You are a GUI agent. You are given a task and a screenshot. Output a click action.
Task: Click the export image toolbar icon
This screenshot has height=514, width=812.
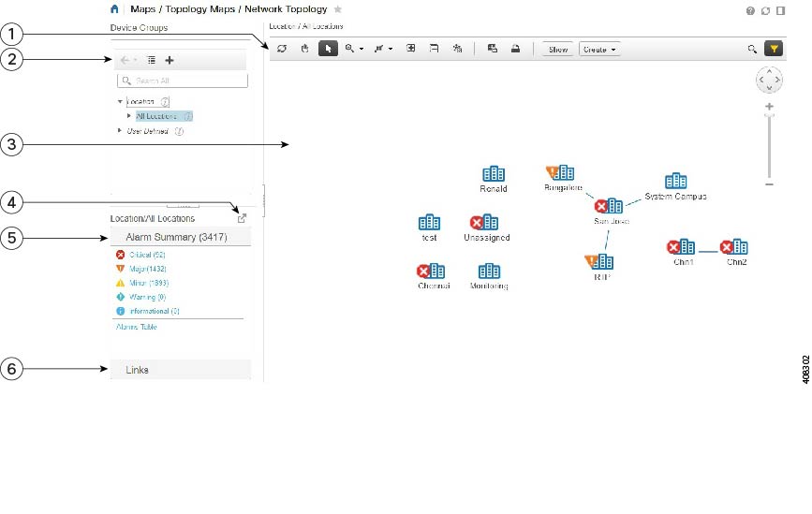click(x=493, y=48)
